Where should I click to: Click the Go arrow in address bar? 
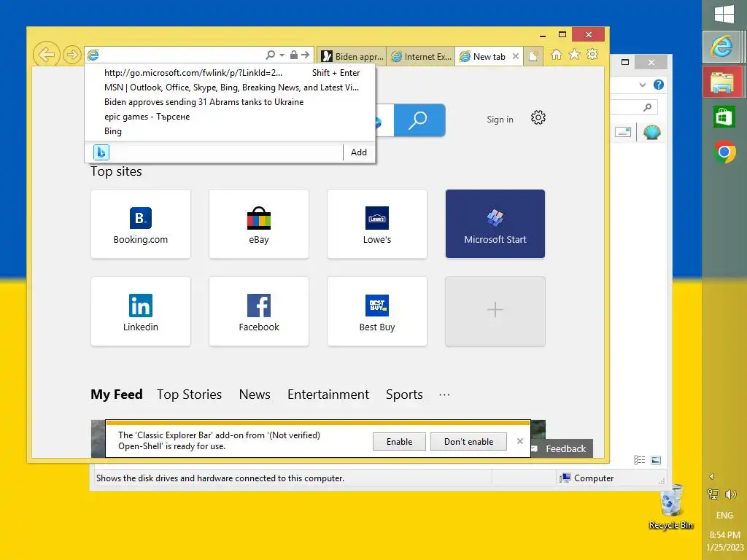click(x=306, y=55)
